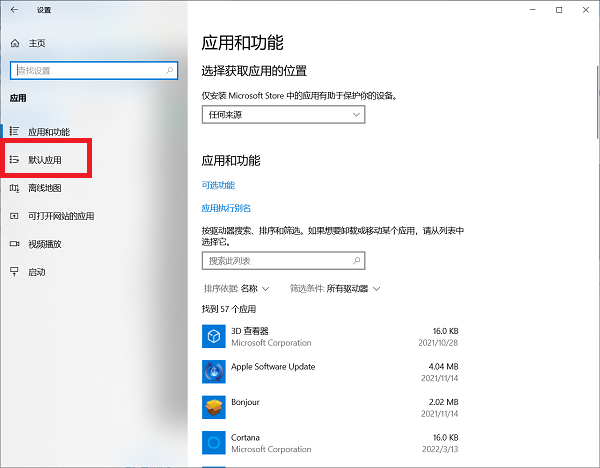Select the Apple Software Update entry
This screenshot has width=600, height=468.
tap(273, 367)
